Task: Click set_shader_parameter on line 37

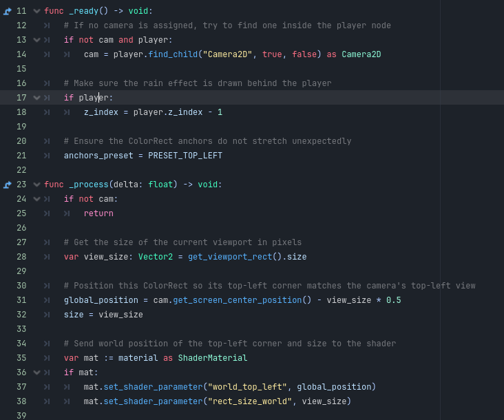Action: pyautogui.click(x=154, y=387)
